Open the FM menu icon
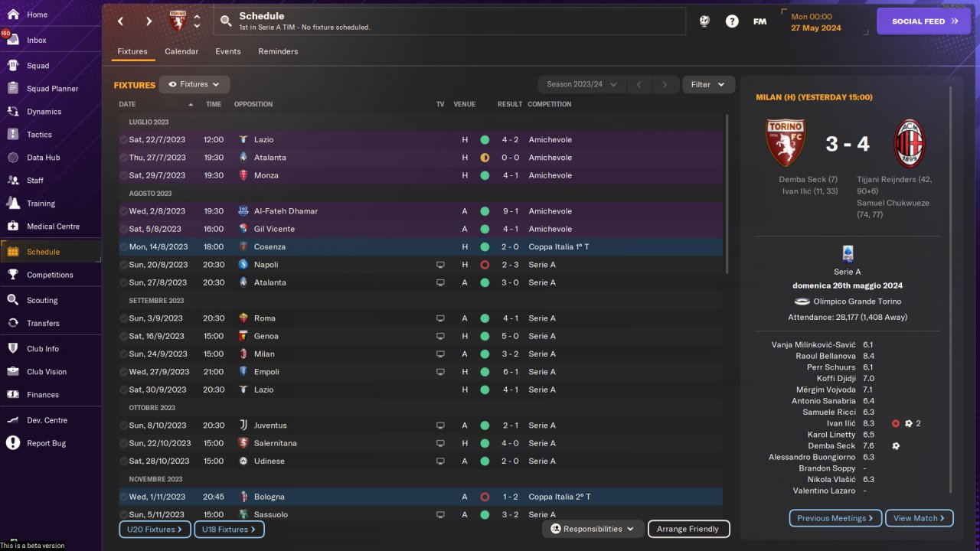Image resolution: width=980 pixels, height=551 pixels. tap(759, 21)
